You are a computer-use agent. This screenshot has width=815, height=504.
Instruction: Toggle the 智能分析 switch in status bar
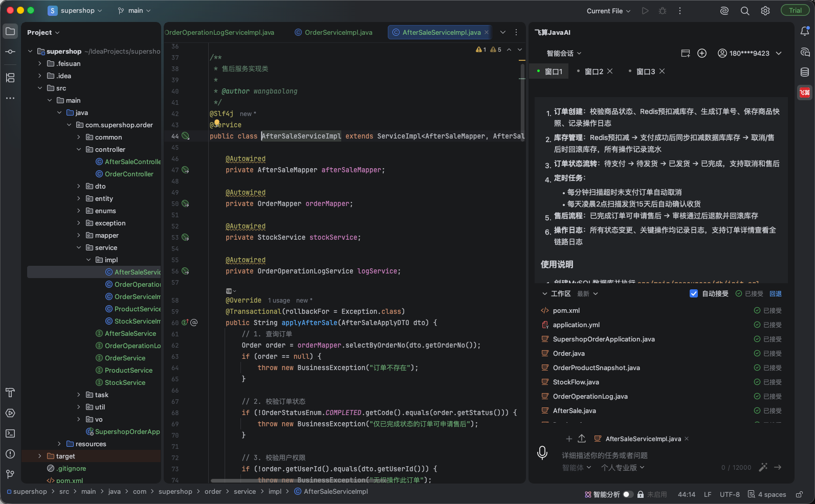(x=628, y=494)
